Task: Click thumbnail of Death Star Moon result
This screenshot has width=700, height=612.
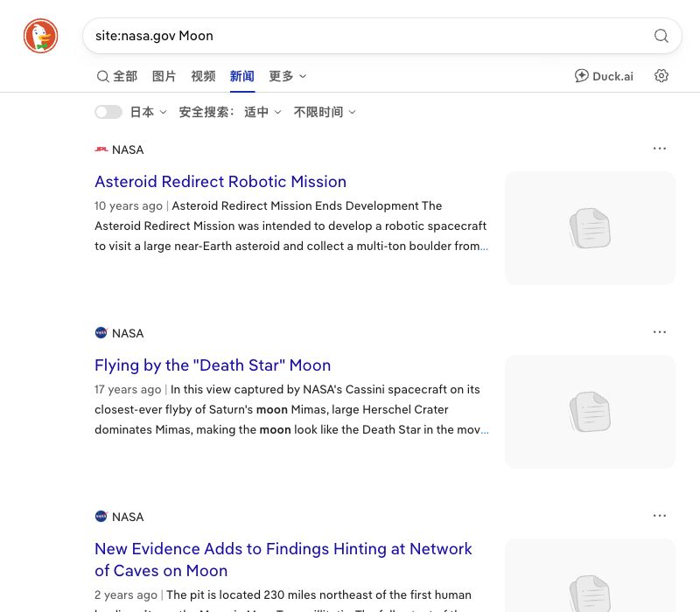Action: coord(590,412)
